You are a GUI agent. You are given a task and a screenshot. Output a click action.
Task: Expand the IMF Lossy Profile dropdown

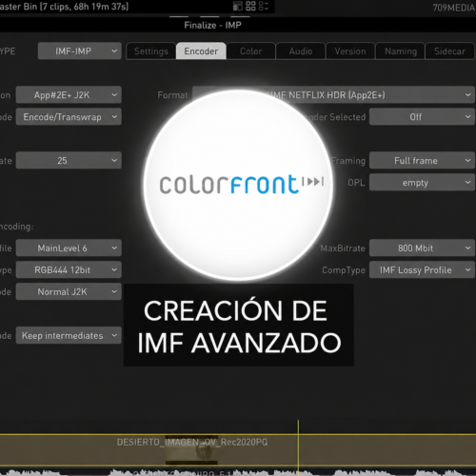click(x=422, y=269)
